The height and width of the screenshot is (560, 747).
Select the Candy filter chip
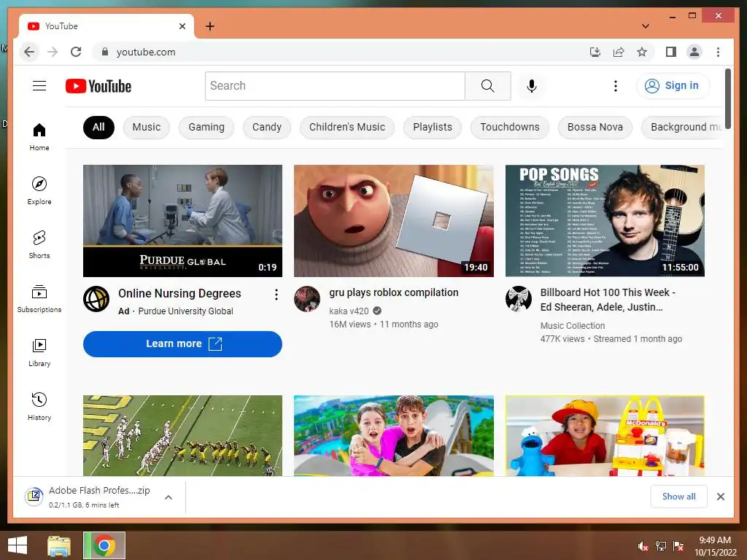[x=267, y=127]
